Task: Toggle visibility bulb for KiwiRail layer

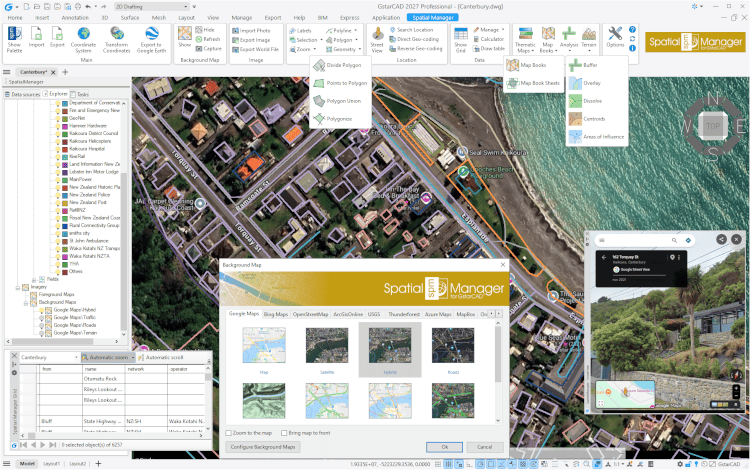Action: [58, 156]
